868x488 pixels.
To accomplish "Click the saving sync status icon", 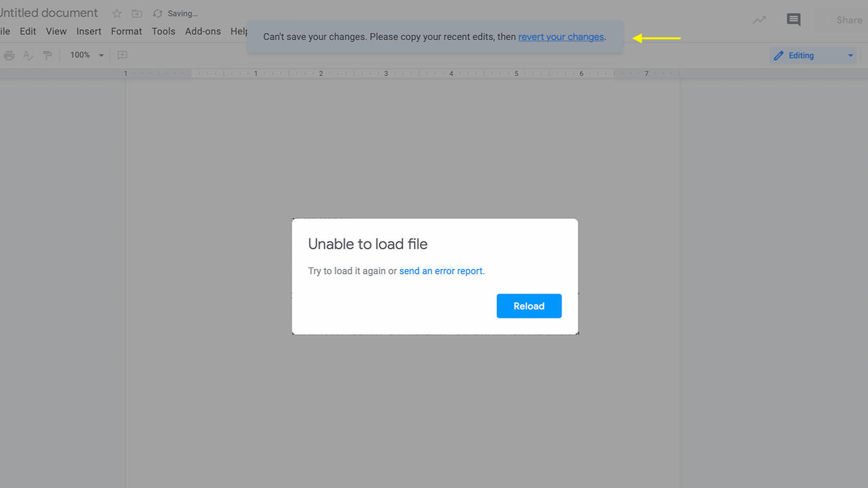I will click(x=157, y=14).
